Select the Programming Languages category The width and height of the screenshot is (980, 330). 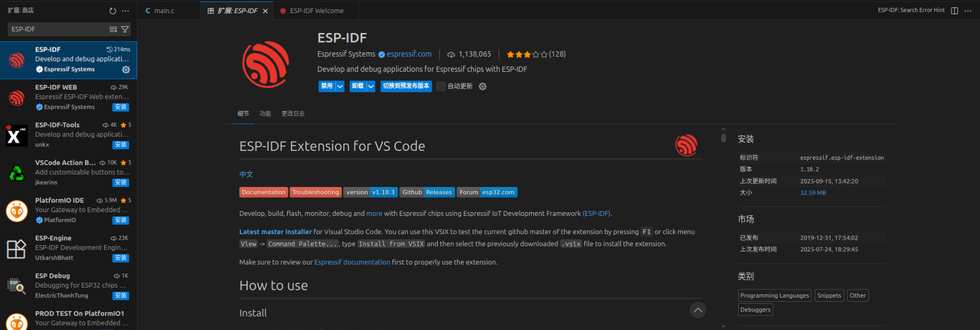(x=774, y=296)
